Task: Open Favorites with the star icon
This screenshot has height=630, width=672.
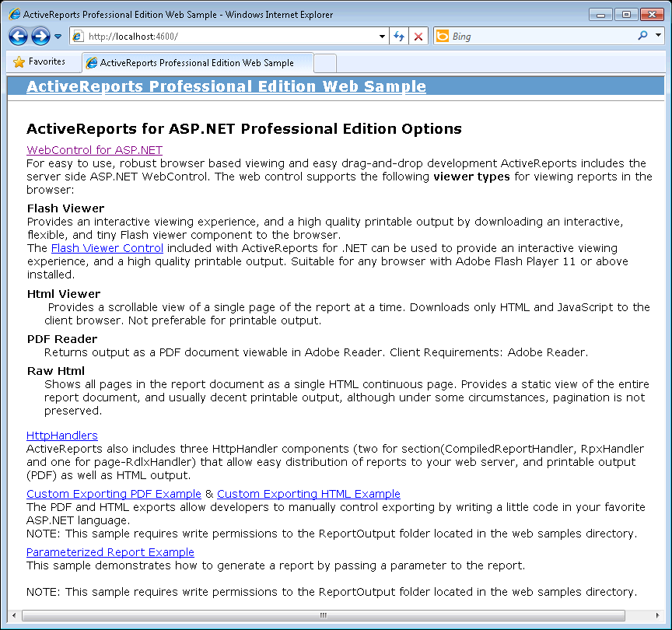Action: coord(37,61)
